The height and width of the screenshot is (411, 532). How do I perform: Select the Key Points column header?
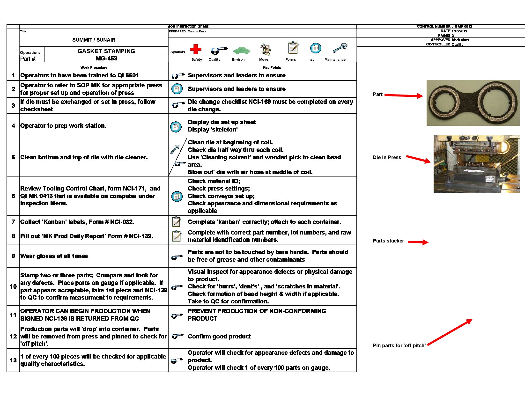point(272,67)
